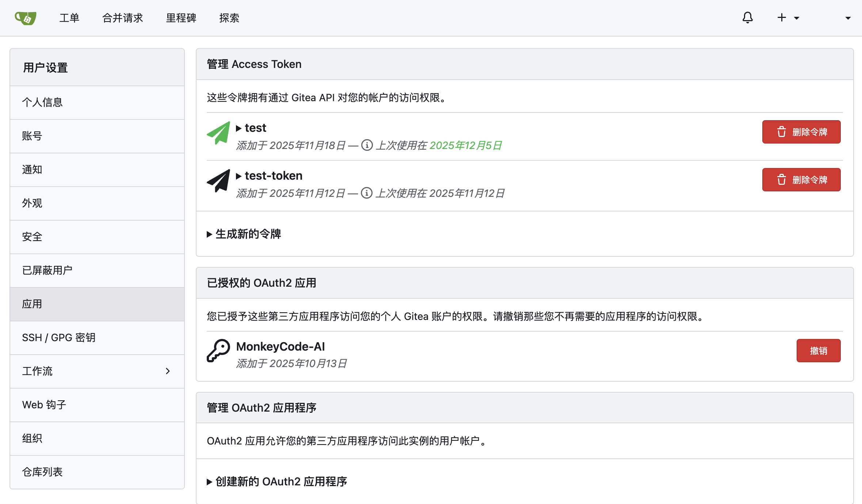Delete the test token with 删除令牌

click(801, 132)
